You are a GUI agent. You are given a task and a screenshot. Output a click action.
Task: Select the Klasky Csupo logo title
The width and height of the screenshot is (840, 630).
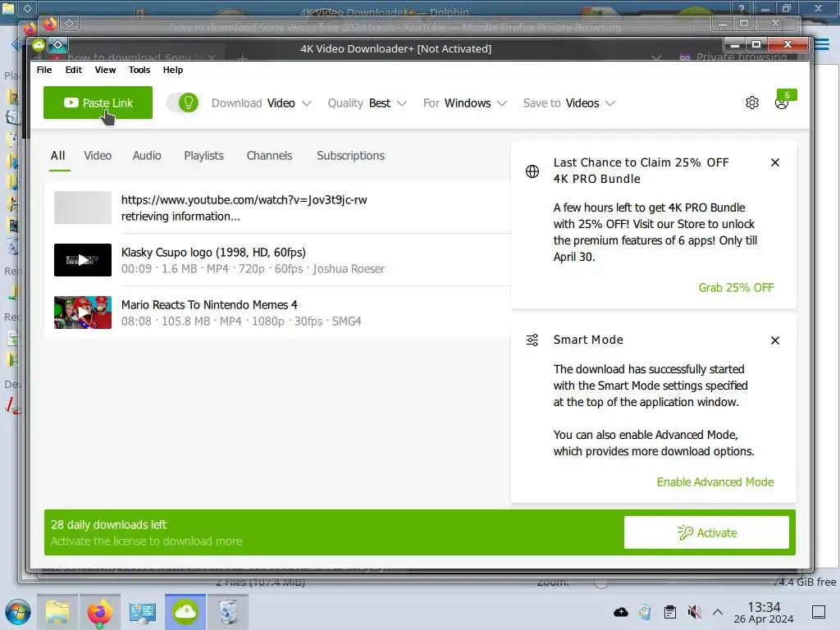tap(213, 253)
